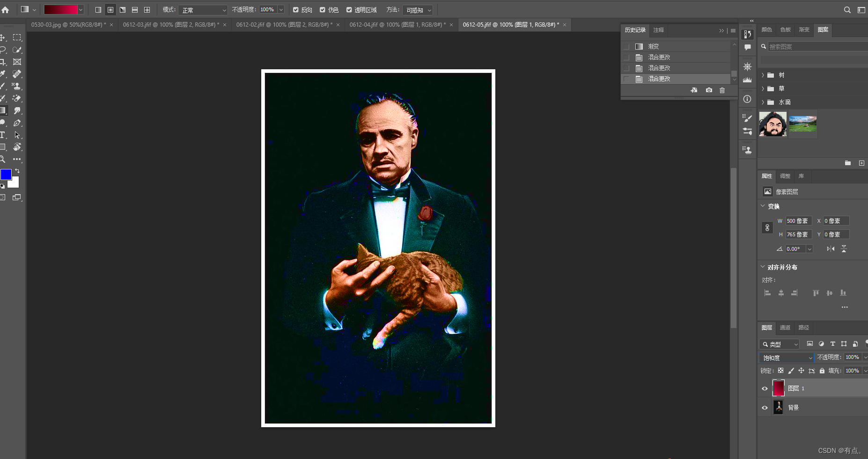Change the screen mode
Screen dimensions: 868x459
17,197
